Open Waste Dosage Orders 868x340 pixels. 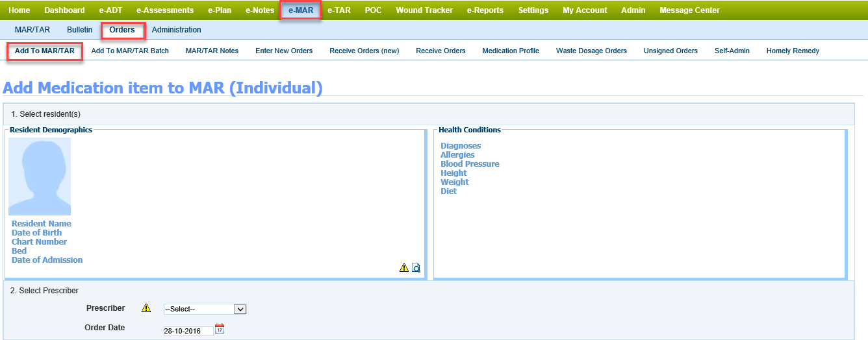591,51
